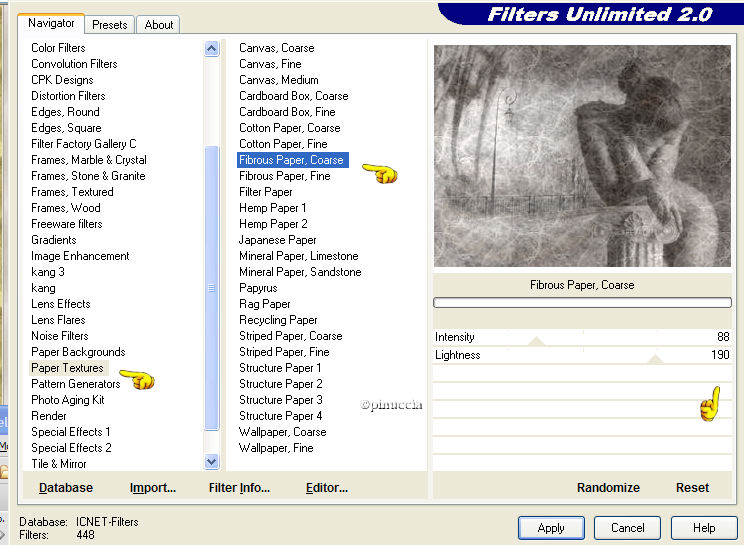Select the Image Enhancement category
The width and height of the screenshot is (749, 546).
pos(80,256)
